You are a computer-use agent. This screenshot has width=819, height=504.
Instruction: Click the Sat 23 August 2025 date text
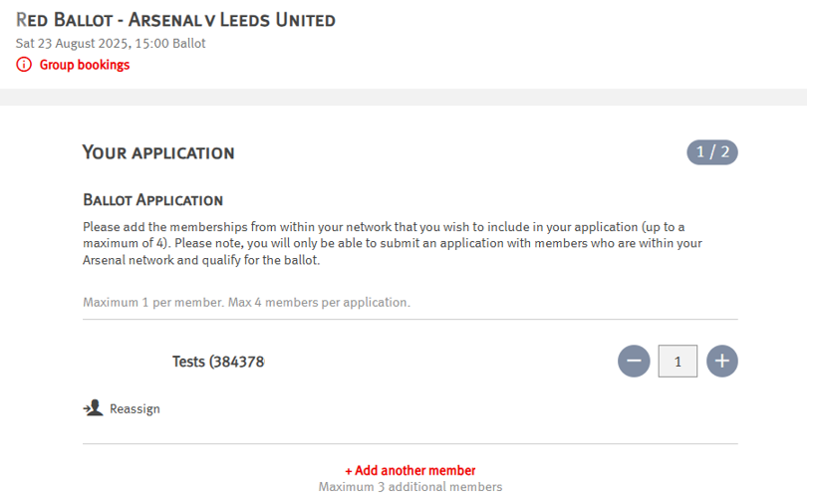[x=111, y=43]
